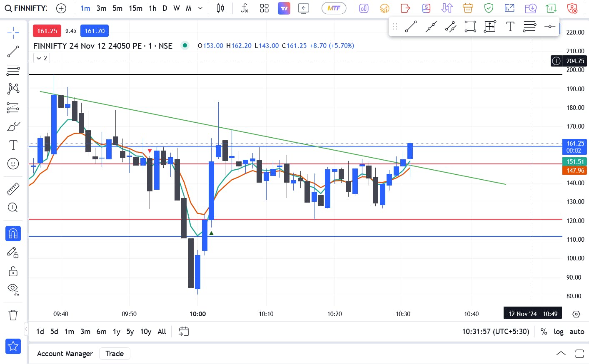The width and height of the screenshot is (589, 364).
Task: Open the Fibonacci lines tool in sidebar
Action: [13, 70]
